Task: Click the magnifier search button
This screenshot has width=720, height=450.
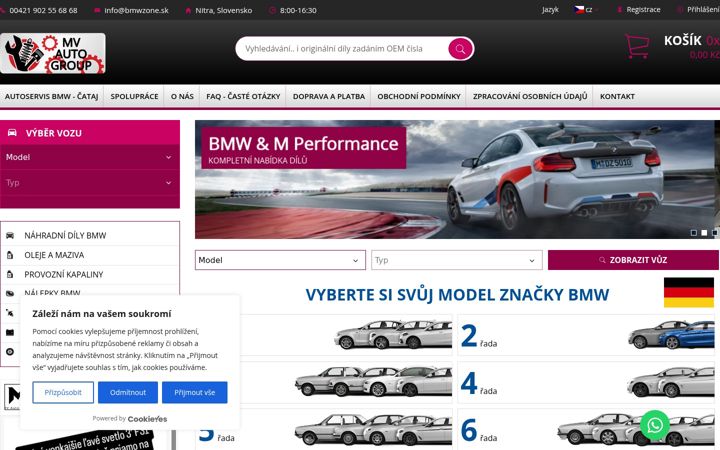Action: coord(460,49)
